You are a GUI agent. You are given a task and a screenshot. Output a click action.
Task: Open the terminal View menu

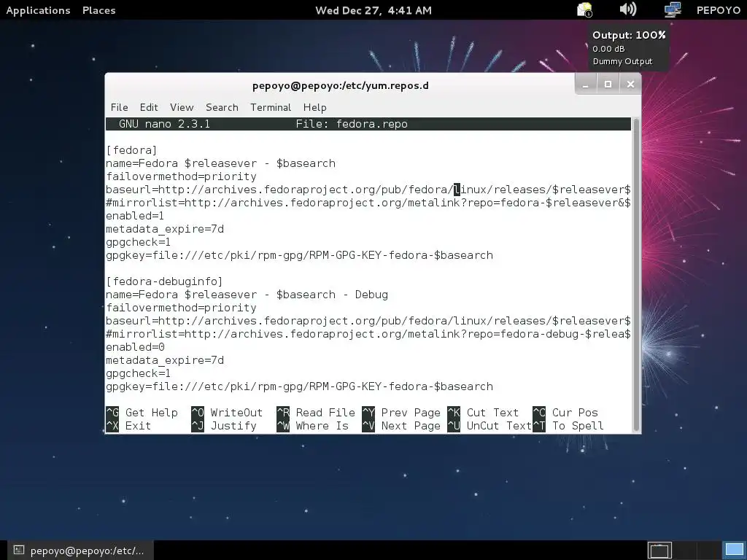[x=182, y=107]
